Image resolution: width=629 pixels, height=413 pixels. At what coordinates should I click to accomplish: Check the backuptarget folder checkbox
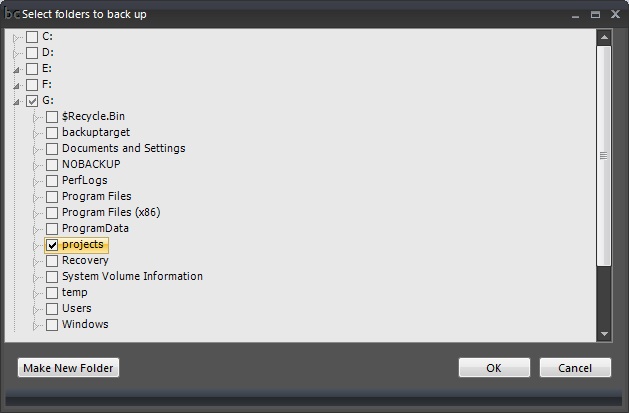coord(52,133)
